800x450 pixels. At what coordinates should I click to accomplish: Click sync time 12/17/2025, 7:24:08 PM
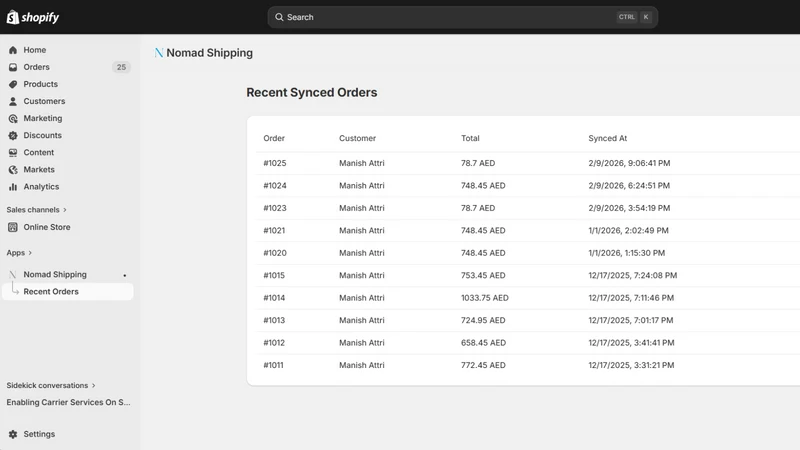[633, 276]
